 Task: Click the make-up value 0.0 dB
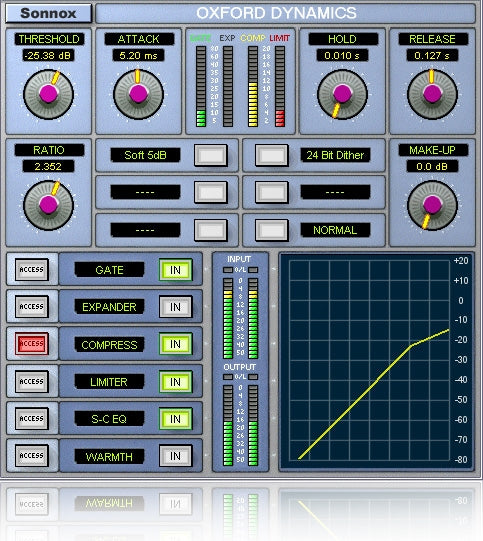click(x=432, y=166)
